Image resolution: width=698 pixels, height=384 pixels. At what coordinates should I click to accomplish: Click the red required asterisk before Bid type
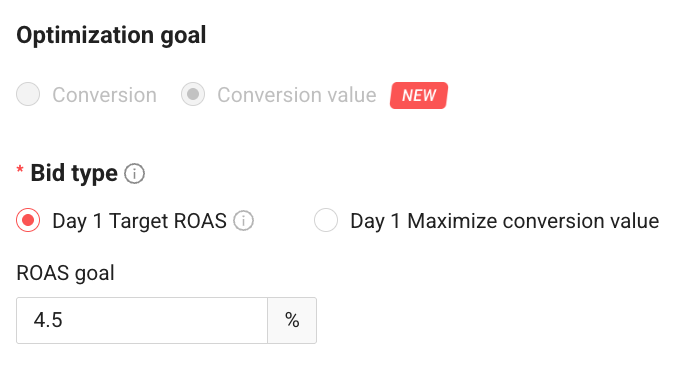(20, 170)
